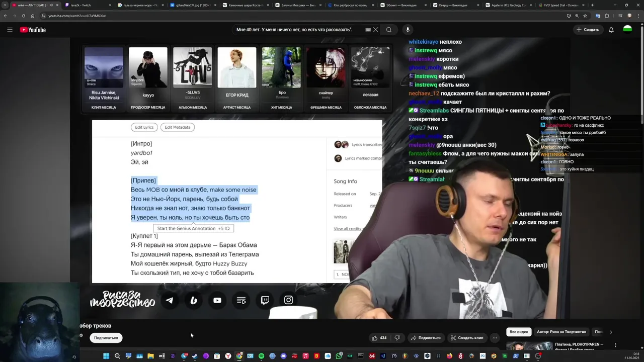Like the video with 434 likes
This screenshot has width=644, height=362.
click(379, 338)
